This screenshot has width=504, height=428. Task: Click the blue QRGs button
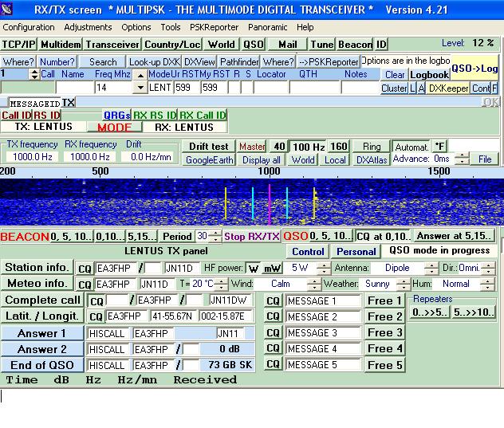[116, 116]
